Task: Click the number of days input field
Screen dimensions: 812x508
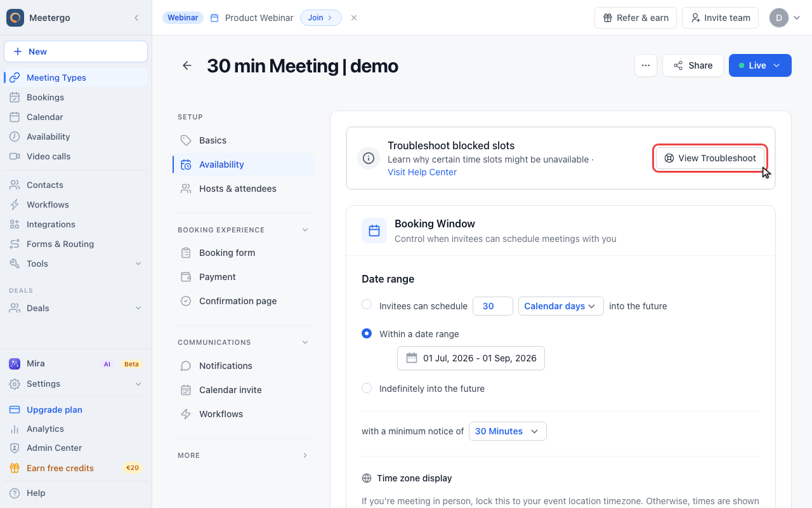Action: [493, 306]
